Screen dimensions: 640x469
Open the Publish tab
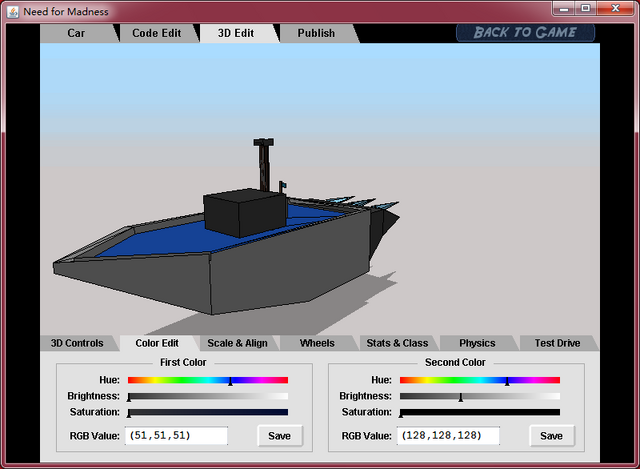pos(316,33)
